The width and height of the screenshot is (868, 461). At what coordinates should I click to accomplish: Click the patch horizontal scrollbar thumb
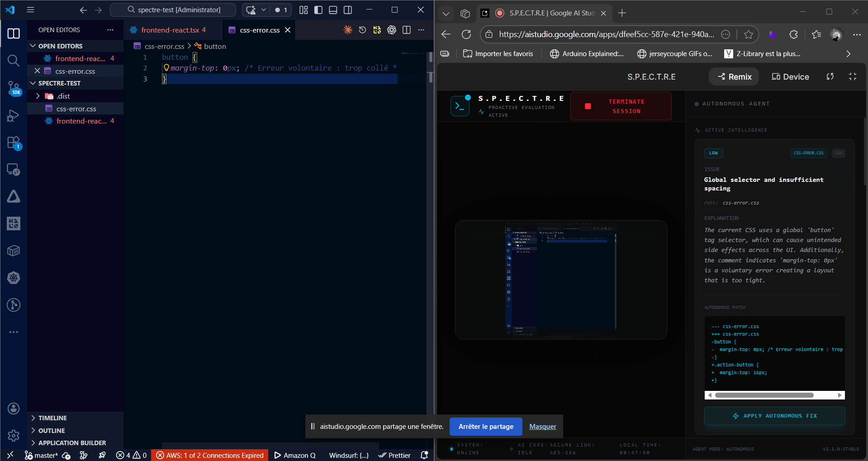coord(764,395)
